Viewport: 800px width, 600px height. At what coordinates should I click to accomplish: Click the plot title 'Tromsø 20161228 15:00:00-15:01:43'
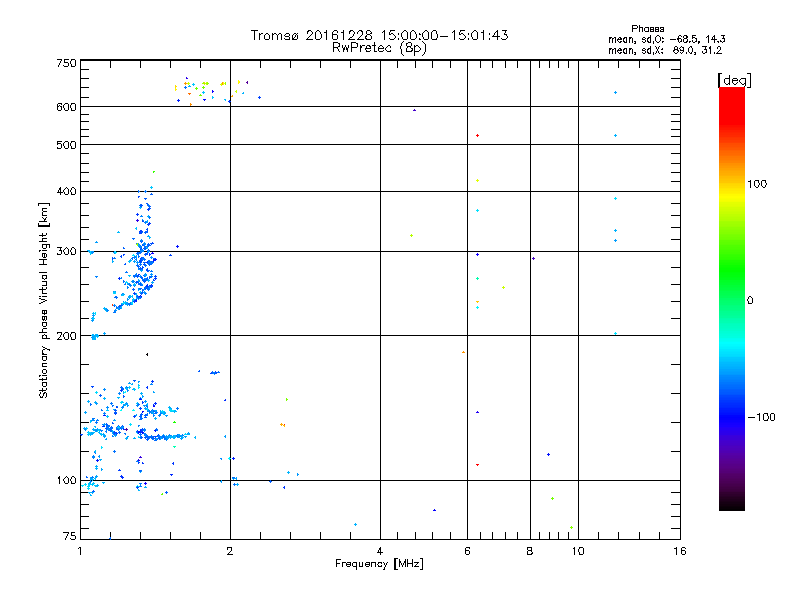[379, 35]
